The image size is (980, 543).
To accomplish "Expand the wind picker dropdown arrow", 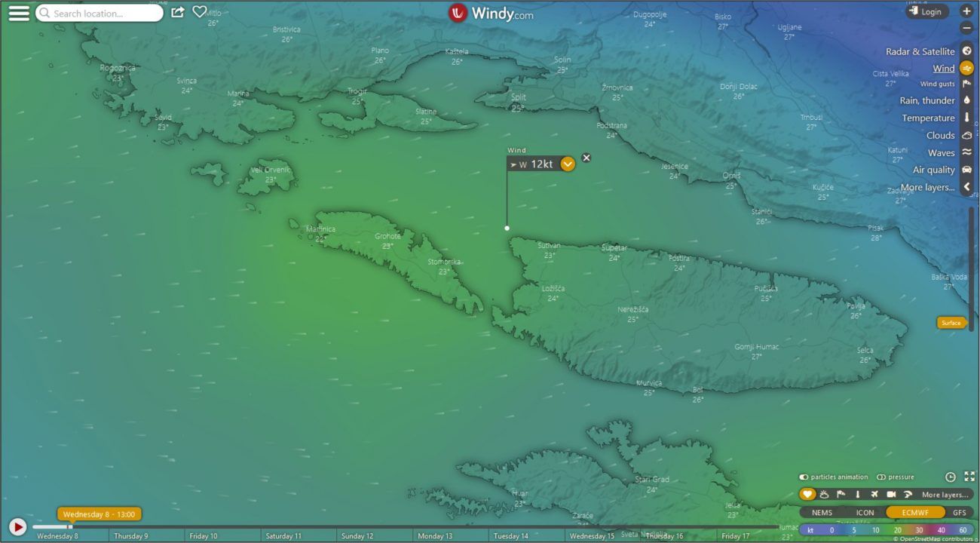I will pyautogui.click(x=568, y=164).
